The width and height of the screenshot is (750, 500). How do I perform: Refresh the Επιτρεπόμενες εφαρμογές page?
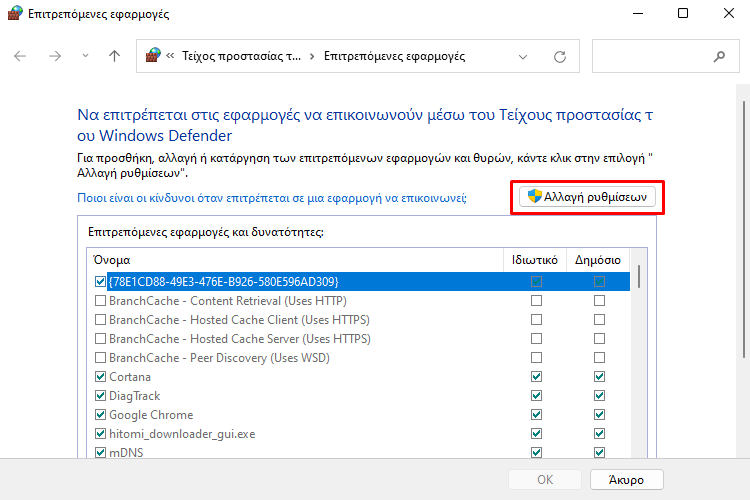[x=560, y=57]
